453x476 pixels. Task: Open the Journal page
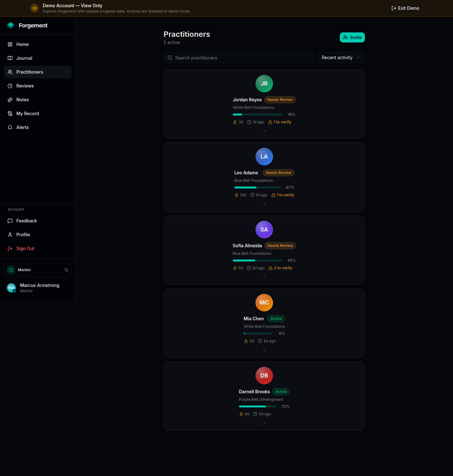37,58
